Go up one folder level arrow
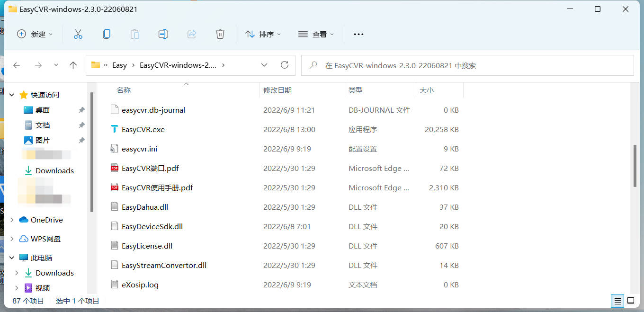 (x=73, y=65)
